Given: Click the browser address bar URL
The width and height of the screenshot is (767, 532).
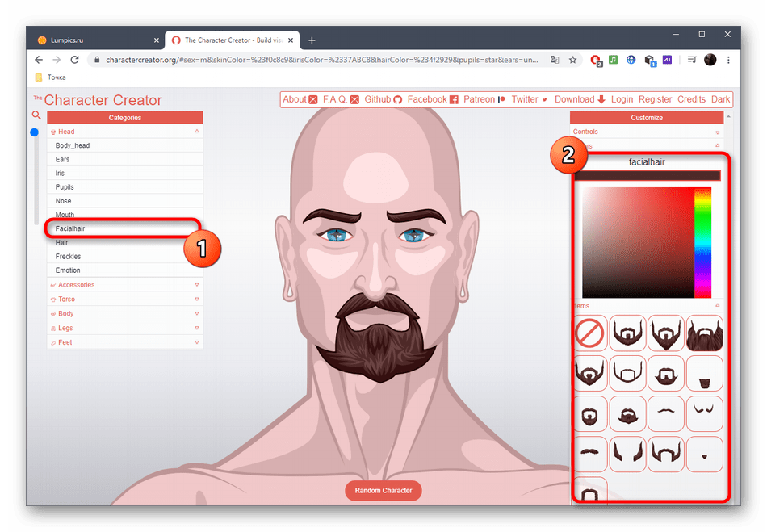Looking at the screenshot, I should tap(323, 60).
